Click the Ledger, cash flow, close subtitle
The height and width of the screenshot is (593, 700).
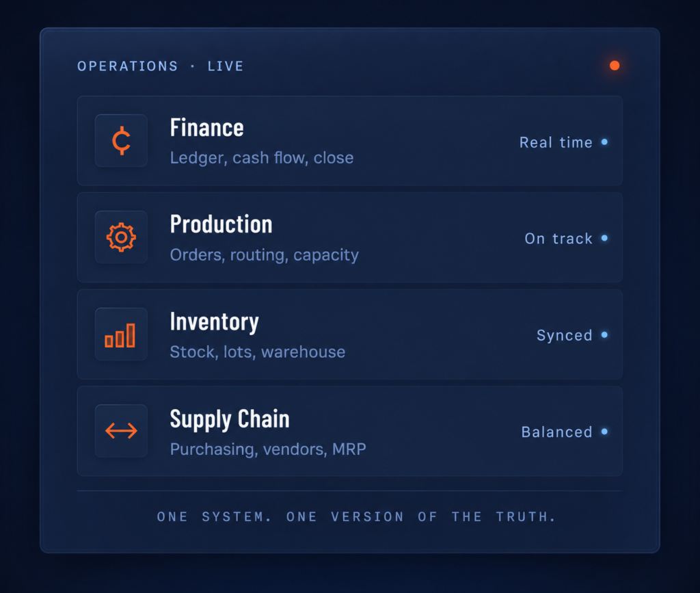262,158
